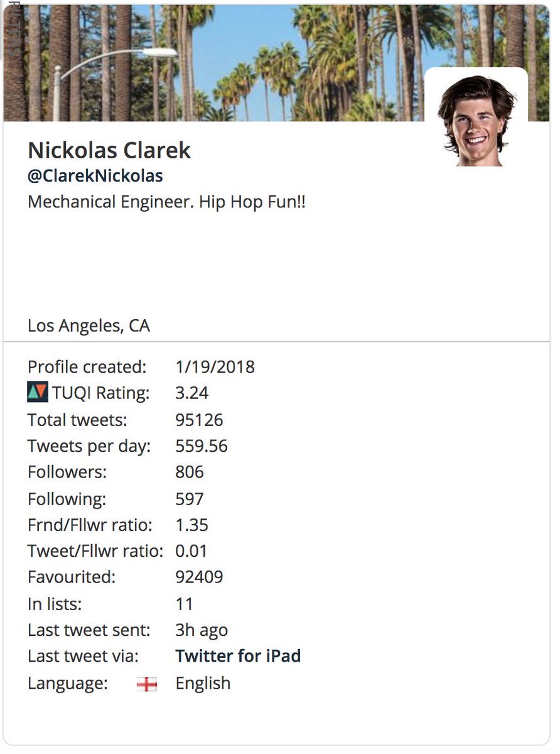Click the profile created date 1/19/2018

point(215,367)
